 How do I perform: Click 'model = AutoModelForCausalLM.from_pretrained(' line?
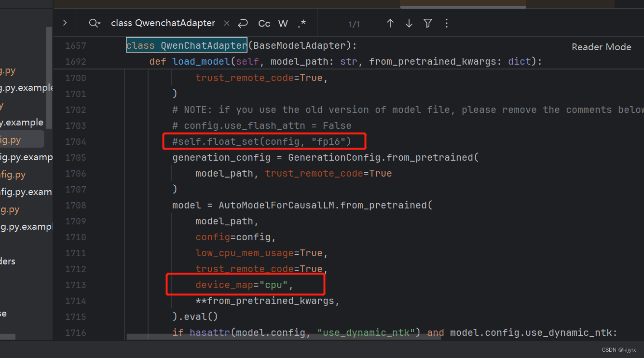302,205
